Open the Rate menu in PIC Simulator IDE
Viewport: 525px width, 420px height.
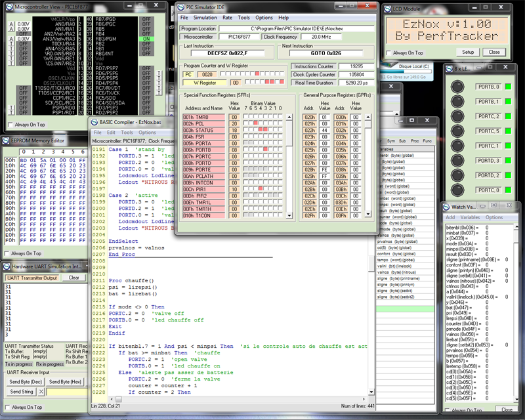[227, 18]
